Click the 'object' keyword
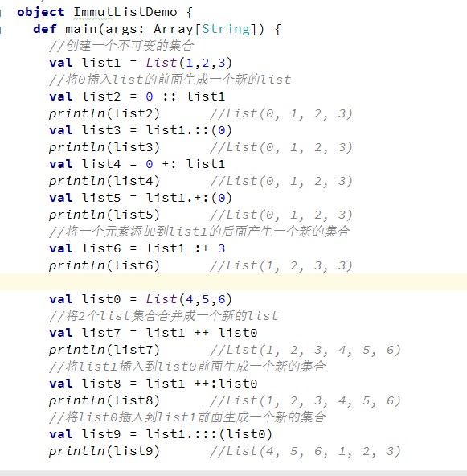The height and width of the screenshot is (476, 467). pyautogui.click(x=41, y=12)
